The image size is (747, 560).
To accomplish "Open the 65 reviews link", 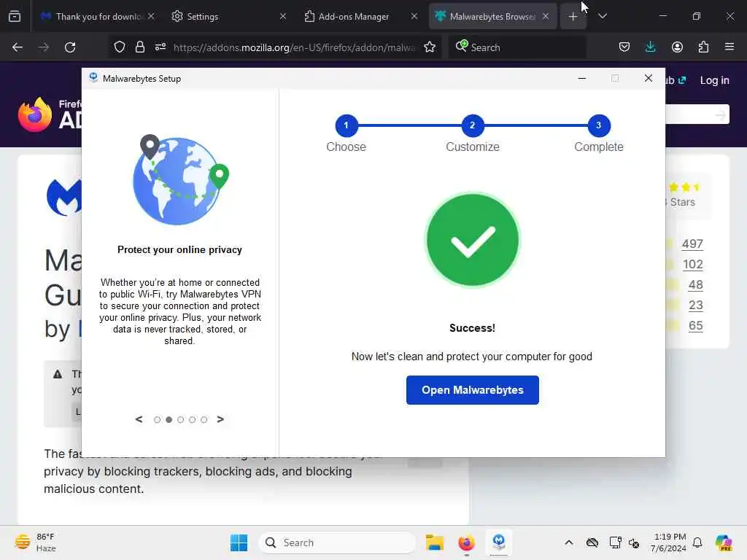I will (695, 325).
